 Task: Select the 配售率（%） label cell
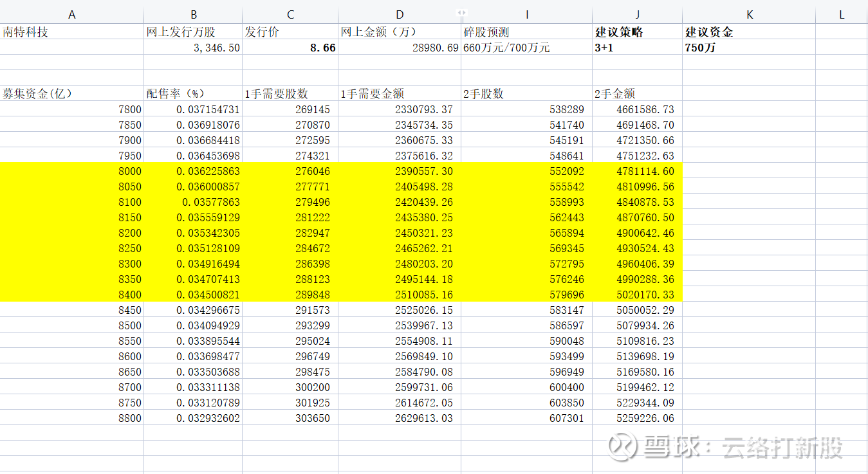194,93
